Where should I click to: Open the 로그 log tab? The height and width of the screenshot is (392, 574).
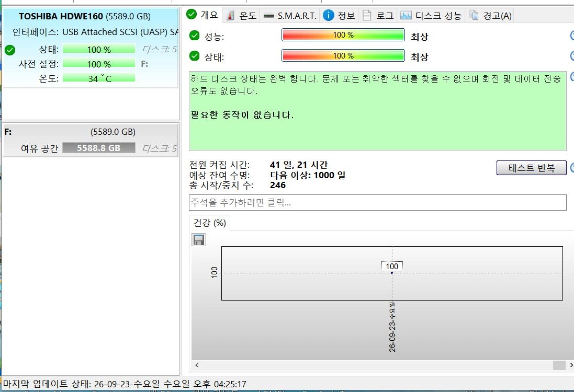[378, 16]
